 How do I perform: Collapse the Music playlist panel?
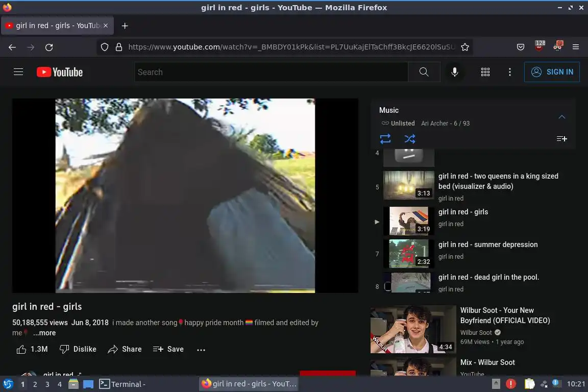tap(562, 117)
